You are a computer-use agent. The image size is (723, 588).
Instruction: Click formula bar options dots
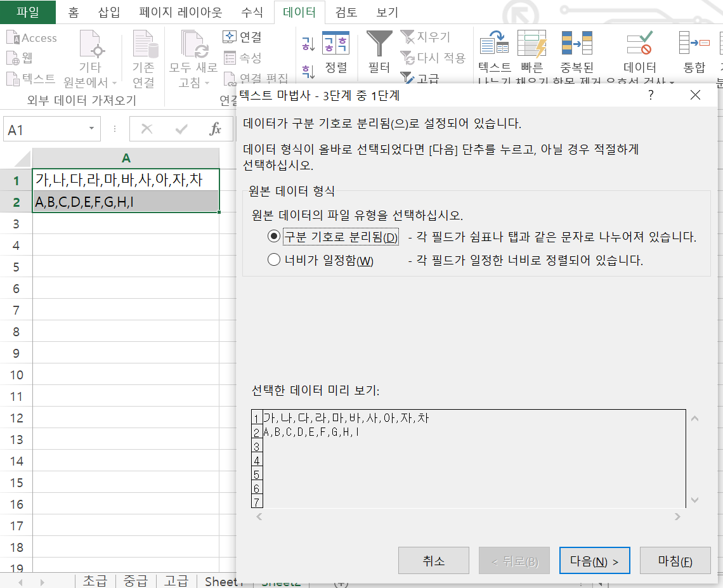tap(114, 129)
